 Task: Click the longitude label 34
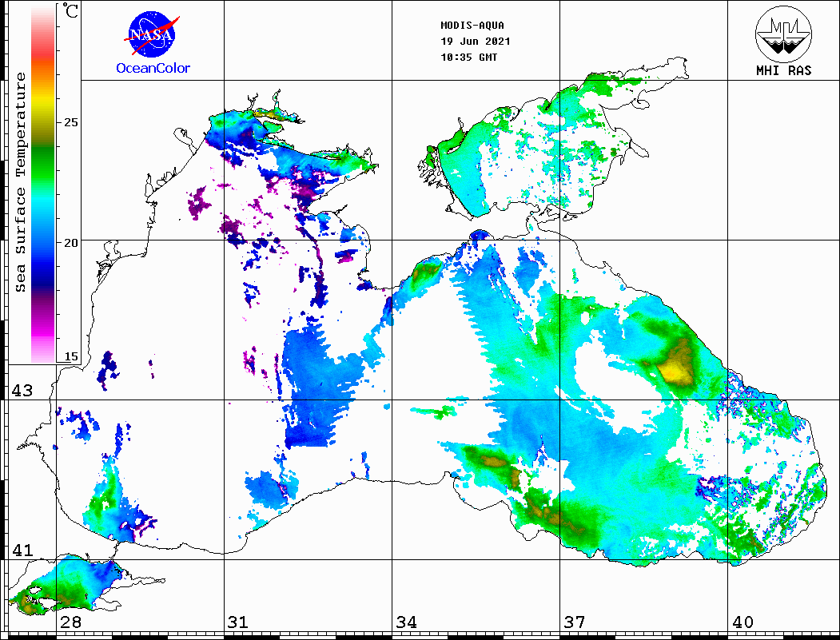(x=406, y=622)
